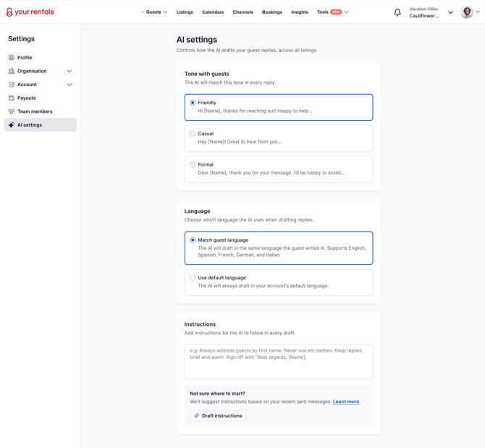
Task: Click the Draft instructions button
Action: click(x=218, y=416)
